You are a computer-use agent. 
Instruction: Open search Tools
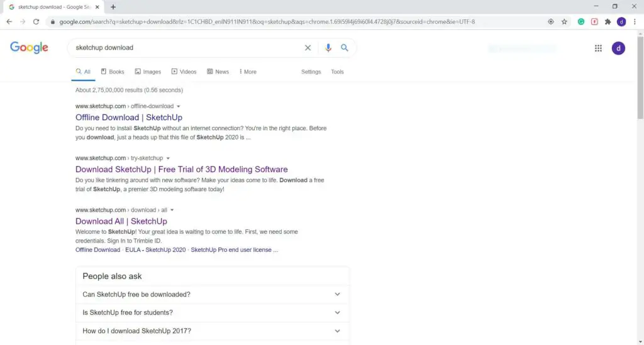(337, 72)
